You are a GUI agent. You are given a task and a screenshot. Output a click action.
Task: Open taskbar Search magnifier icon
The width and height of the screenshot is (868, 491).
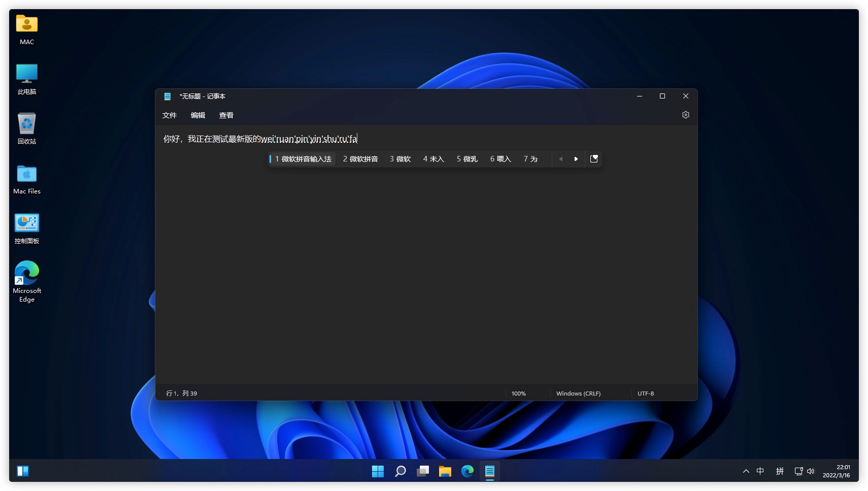point(400,471)
